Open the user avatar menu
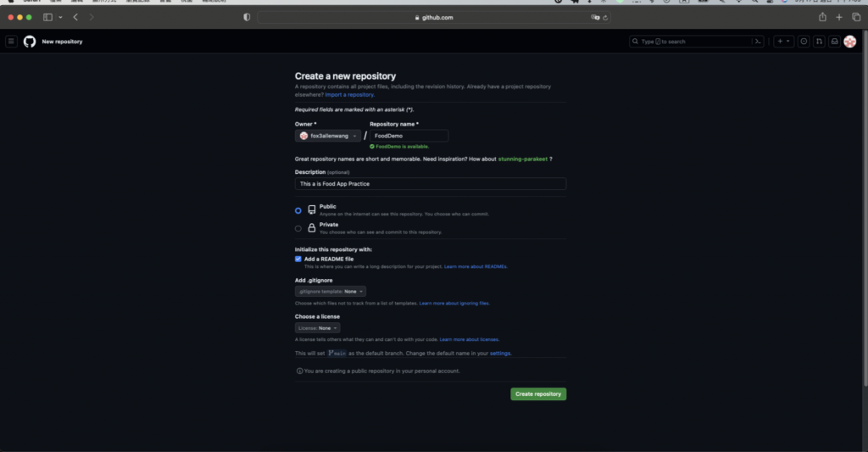The width and height of the screenshot is (868, 452). pos(850,42)
